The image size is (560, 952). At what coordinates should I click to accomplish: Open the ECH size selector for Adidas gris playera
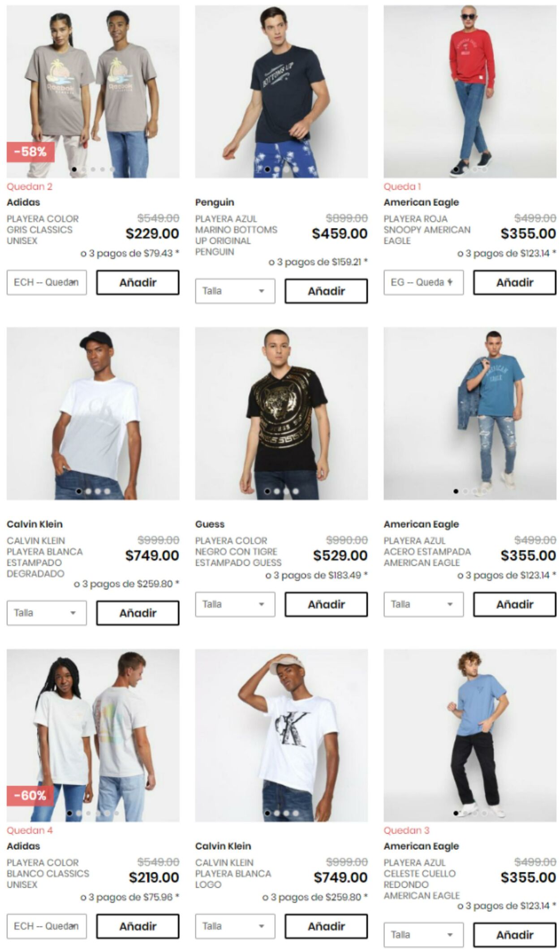pyautogui.click(x=47, y=282)
